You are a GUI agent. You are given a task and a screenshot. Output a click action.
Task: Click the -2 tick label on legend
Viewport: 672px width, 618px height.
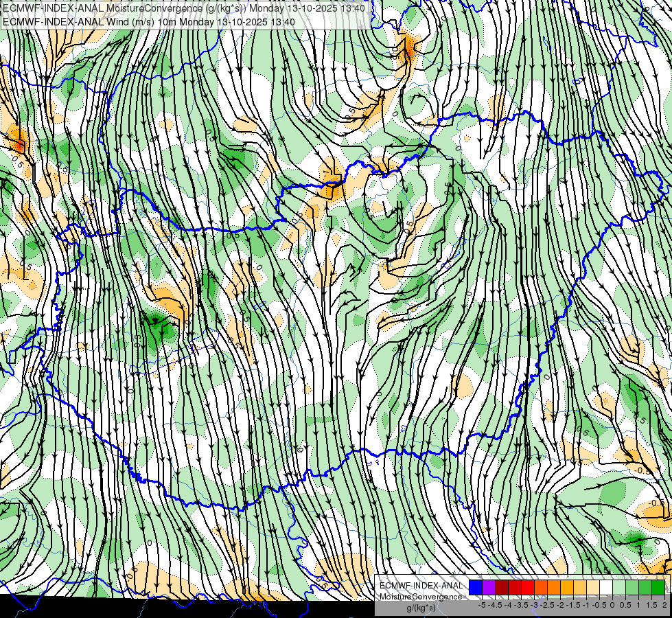[x=561, y=605]
